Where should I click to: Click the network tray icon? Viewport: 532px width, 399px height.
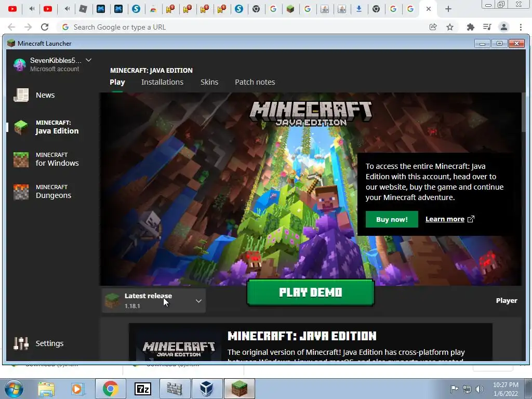[x=467, y=389]
